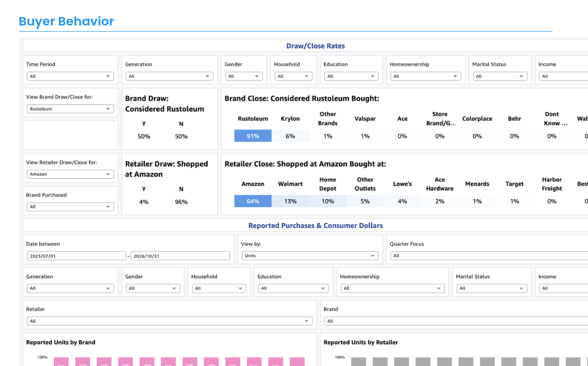Click the start date field 2023/07/01
The height and width of the screenshot is (366, 588).
pos(76,256)
